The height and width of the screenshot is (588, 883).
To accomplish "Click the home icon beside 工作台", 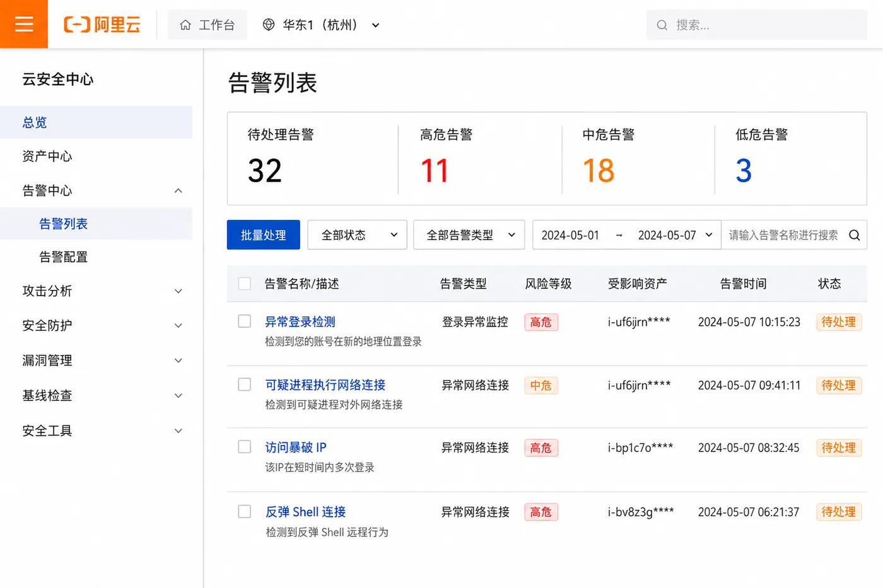I will point(185,25).
